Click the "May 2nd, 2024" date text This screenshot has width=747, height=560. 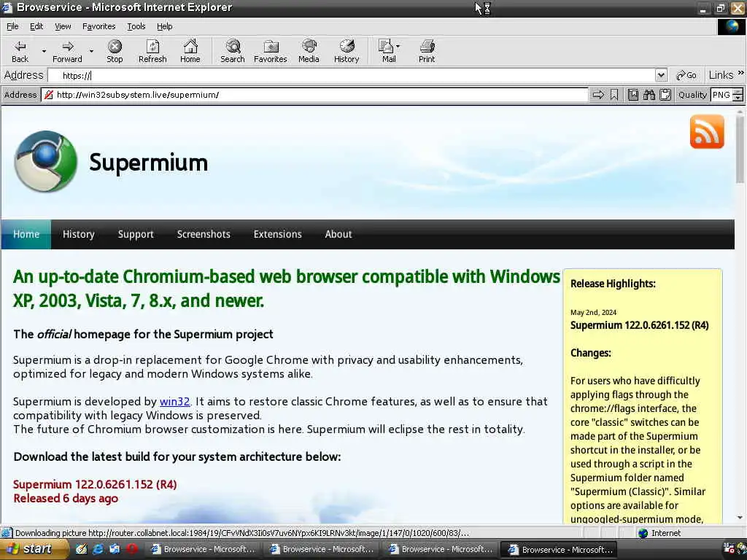pos(593,312)
